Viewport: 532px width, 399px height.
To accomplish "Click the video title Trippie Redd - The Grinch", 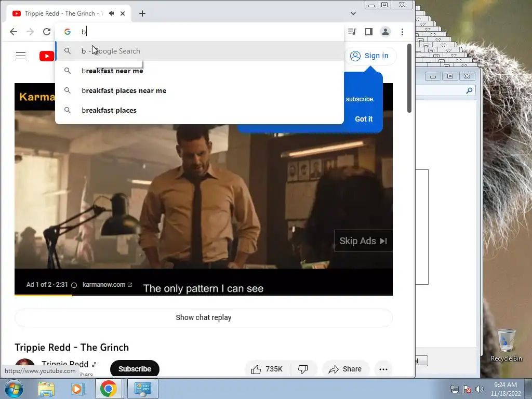I will coord(72,348).
